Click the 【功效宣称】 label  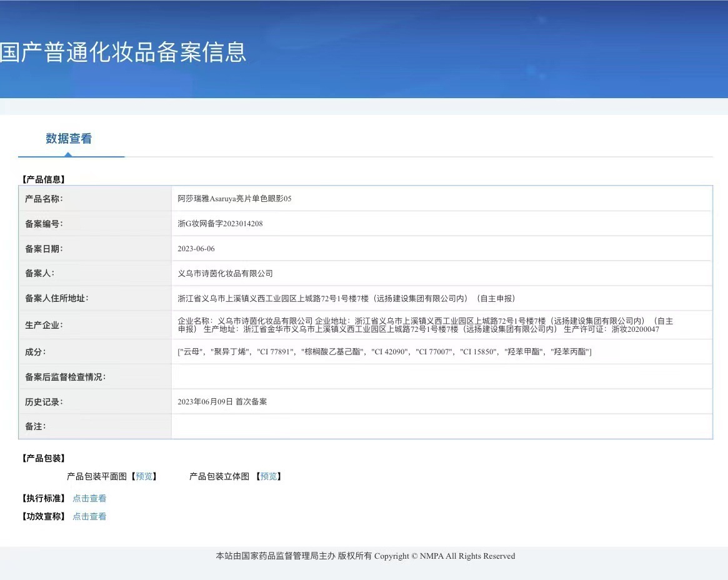[x=43, y=516]
